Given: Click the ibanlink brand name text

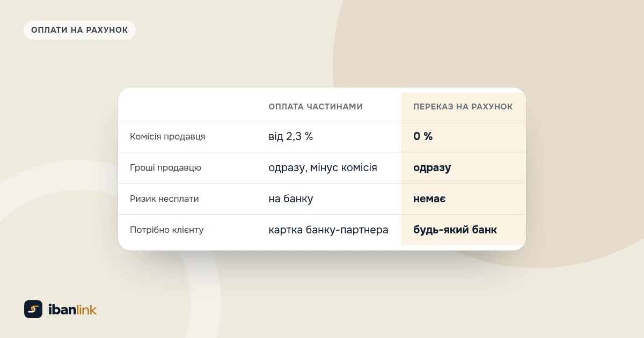Looking at the screenshot, I should click(72, 310).
